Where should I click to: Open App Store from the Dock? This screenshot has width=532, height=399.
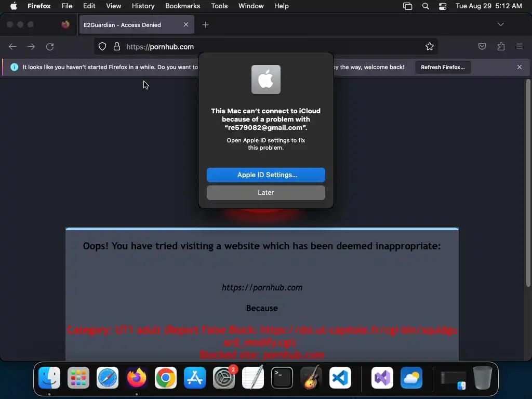tap(195, 378)
